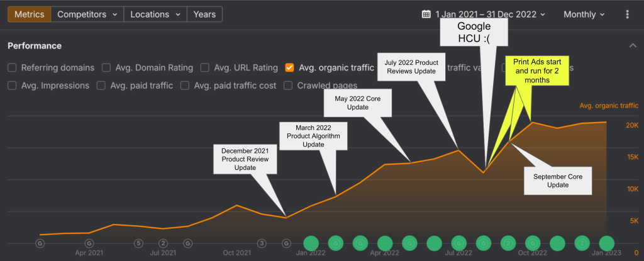Click the first Google 'G' marker on timeline
Screen dimensions: 644x261
[x=40, y=243]
